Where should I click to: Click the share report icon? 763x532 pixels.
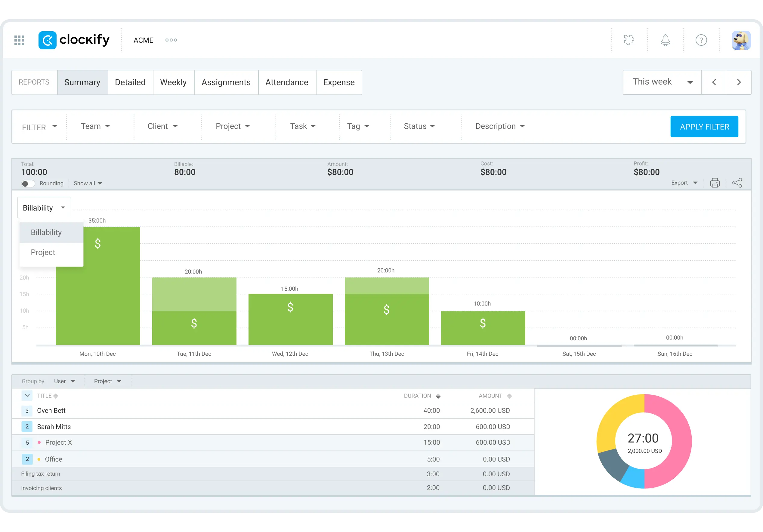[737, 183]
